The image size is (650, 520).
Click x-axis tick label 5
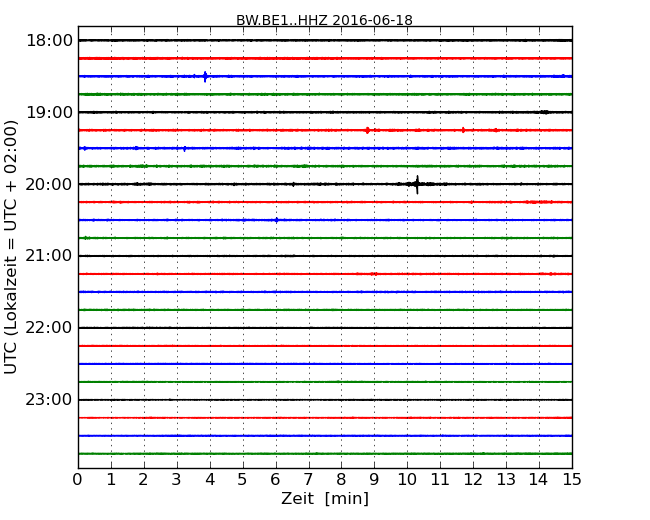click(242, 480)
